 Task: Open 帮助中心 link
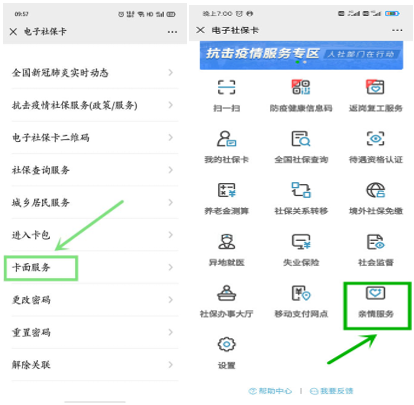(x=271, y=391)
